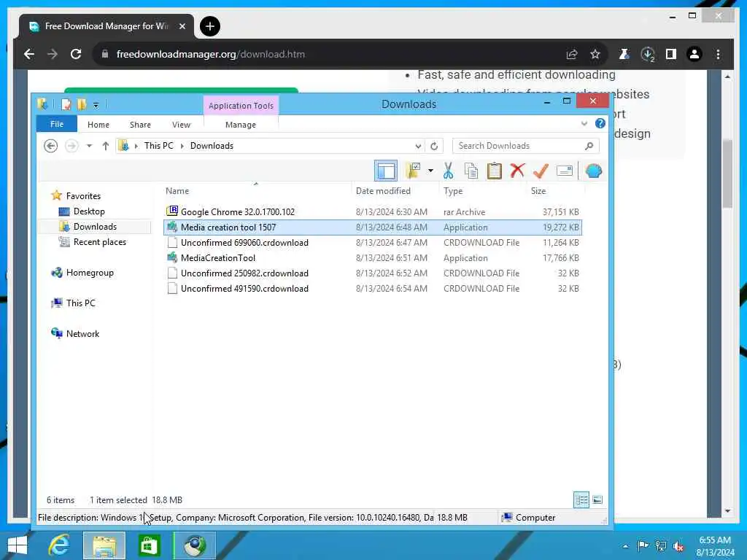The height and width of the screenshot is (560, 747).
Task: Click the Paste clipboard icon
Action: click(495, 171)
